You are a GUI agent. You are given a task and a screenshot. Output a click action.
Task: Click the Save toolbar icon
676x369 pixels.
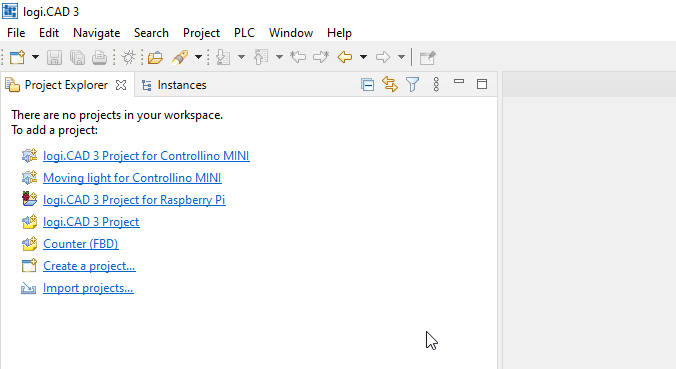[54, 57]
